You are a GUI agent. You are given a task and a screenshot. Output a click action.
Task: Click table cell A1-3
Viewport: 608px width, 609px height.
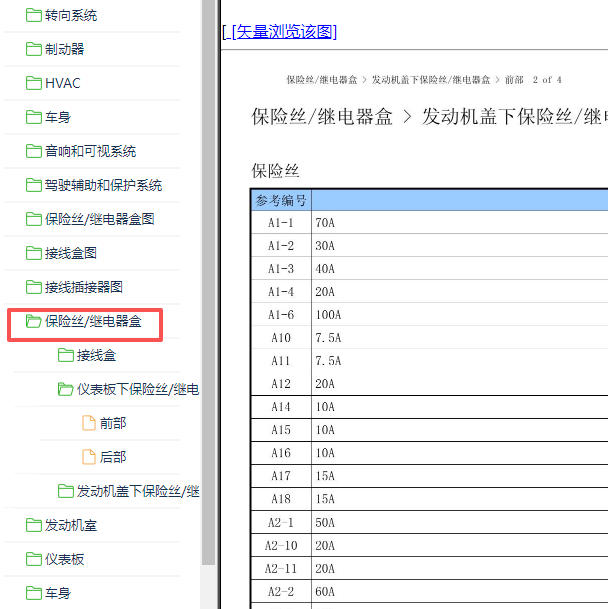(281, 269)
